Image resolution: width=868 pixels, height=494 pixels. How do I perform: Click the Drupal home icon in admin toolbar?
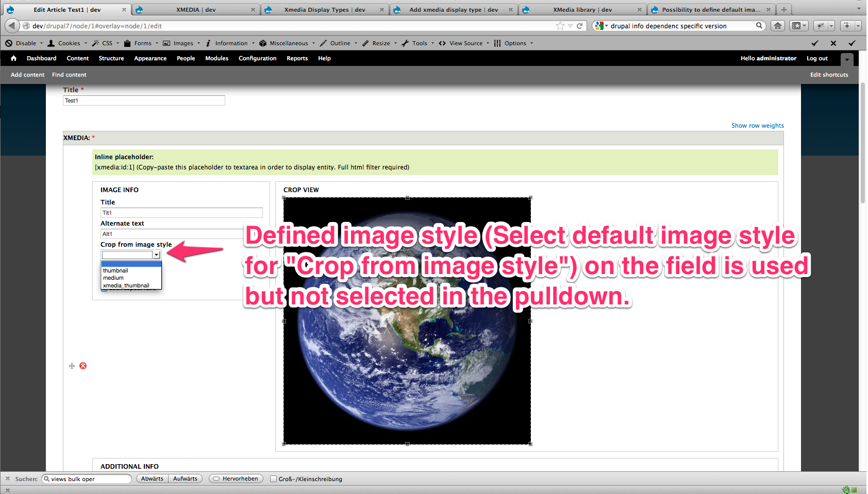pos(13,58)
